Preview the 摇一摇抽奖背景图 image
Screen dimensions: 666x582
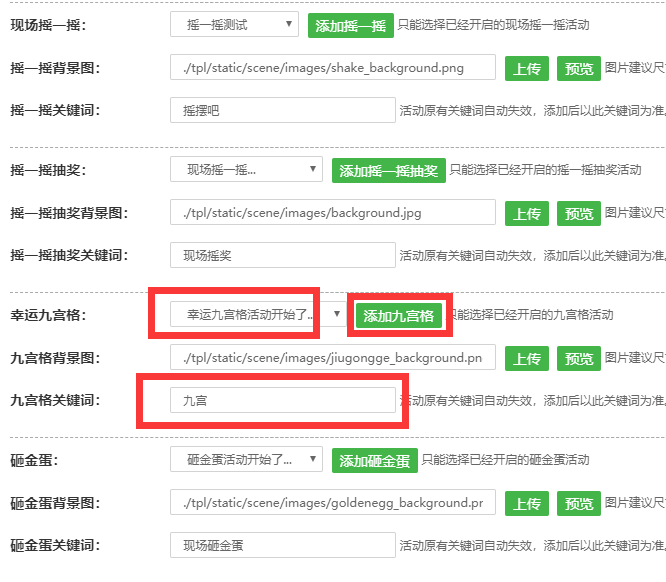579,214
